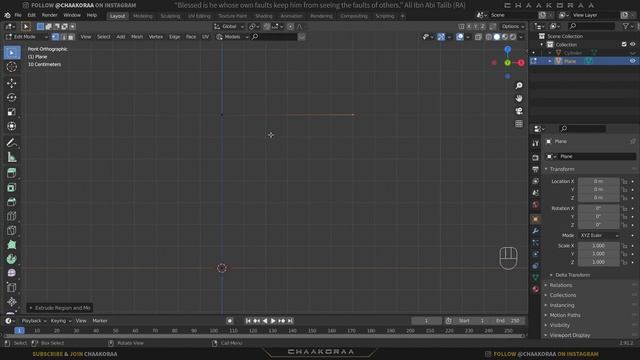Image resolution: width=640 pixels, height=360 pixels.
Task: Toggle auto keying record button
Action: click(230, 321)
